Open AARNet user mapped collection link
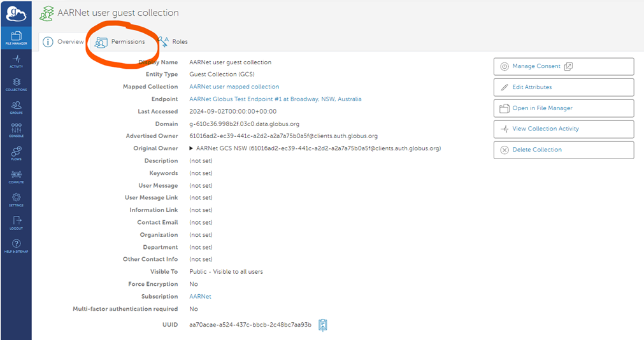Viewport: 644px width, 340px height. (x=234, y=87)
